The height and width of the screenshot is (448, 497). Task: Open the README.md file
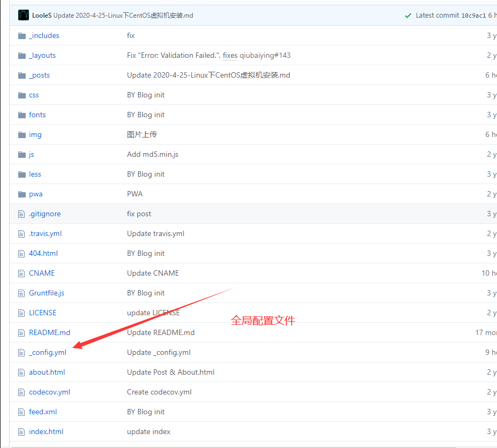pos(49,333)
